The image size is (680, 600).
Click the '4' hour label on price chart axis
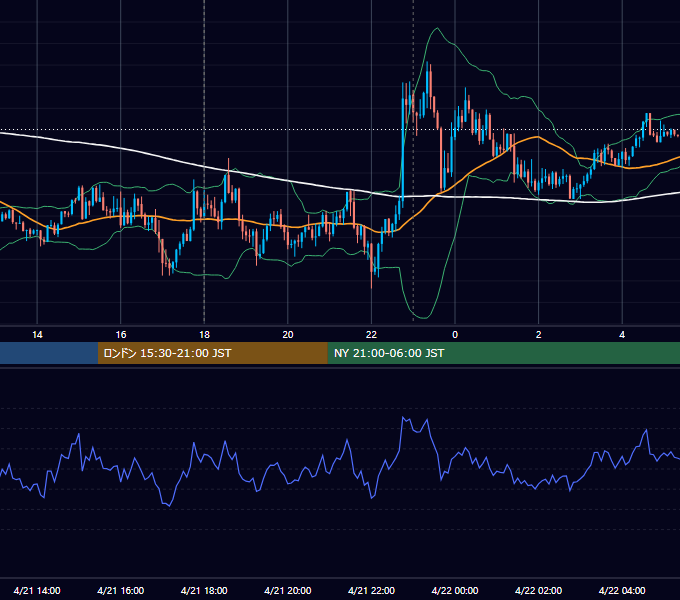[x=622, y=334]
